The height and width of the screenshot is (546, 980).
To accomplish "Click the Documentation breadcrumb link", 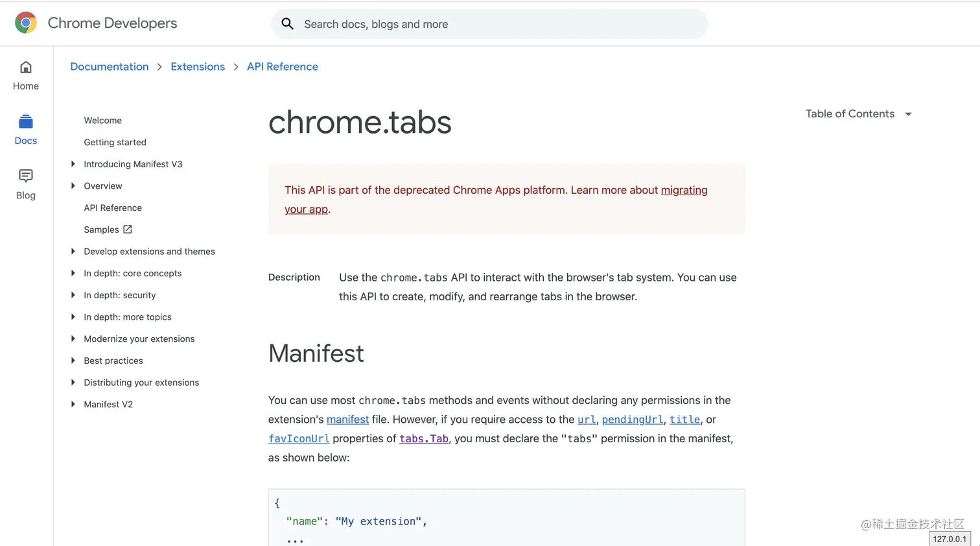I will pyautogui.click(x=110, y=67).
